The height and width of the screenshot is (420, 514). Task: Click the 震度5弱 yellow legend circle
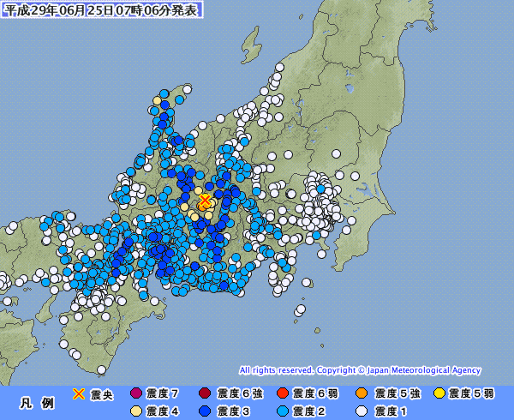click(439, 393)
